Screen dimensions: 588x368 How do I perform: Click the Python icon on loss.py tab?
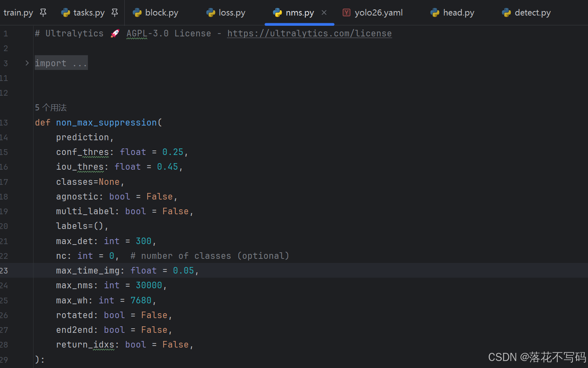(x=211, y=13)
